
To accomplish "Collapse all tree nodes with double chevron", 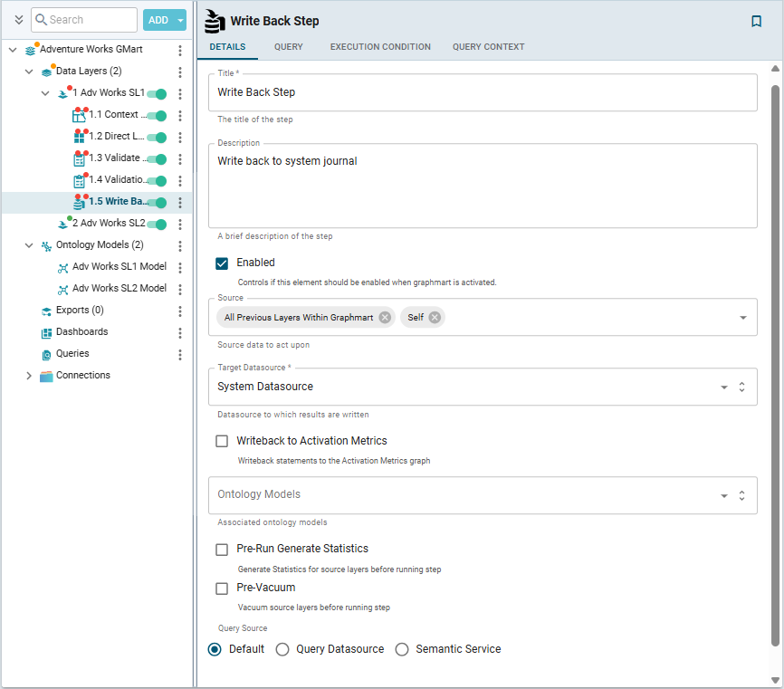I will 18,20.
